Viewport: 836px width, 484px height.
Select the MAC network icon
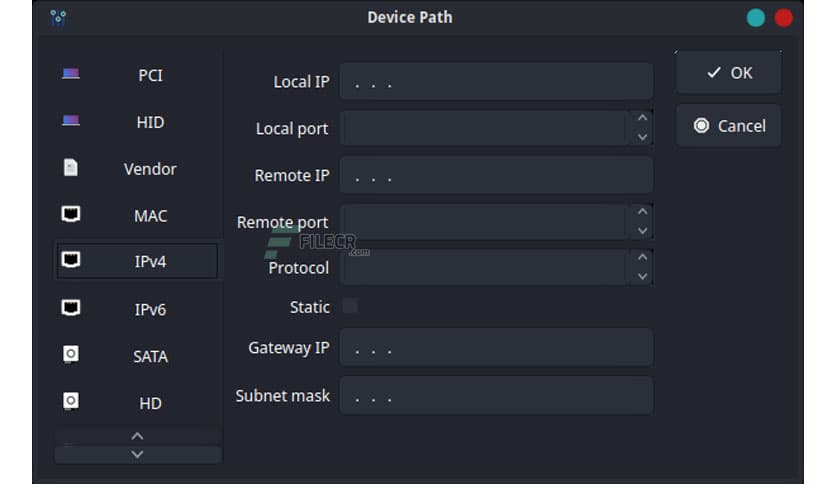(71, 215)
